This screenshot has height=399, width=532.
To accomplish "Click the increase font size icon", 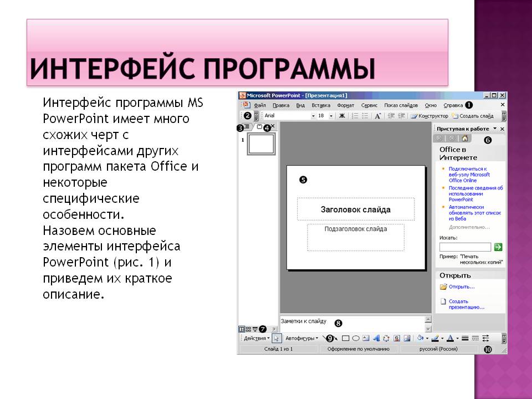I will tap(378, 116).
